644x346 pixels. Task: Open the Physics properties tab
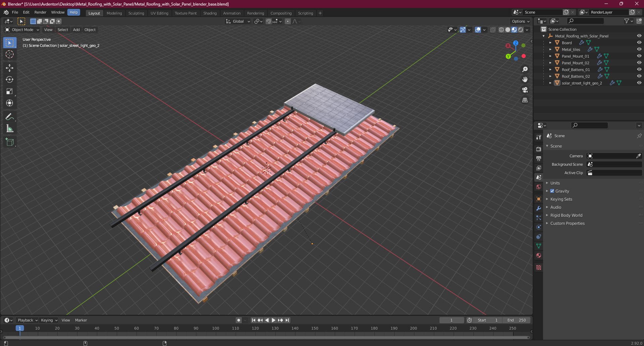click(x=539, y=227)
